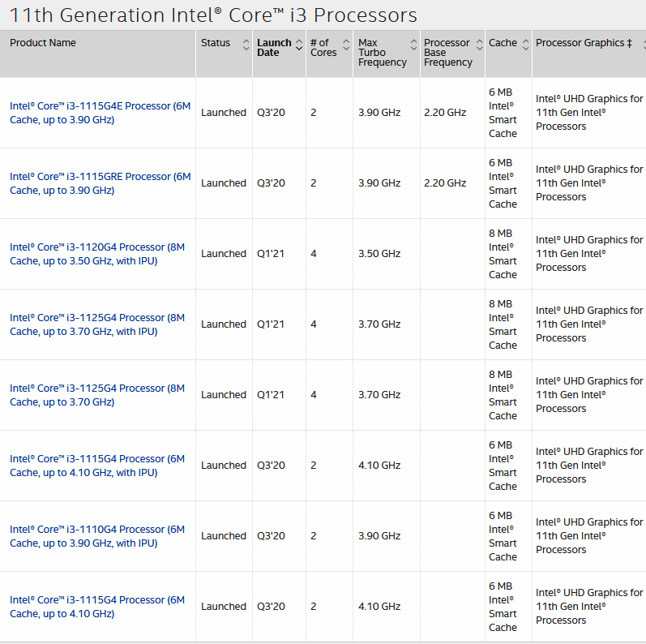Select Q1'21 launch date in i3-1120G4 row
The image size is (646, 644).
pos(271,254)
